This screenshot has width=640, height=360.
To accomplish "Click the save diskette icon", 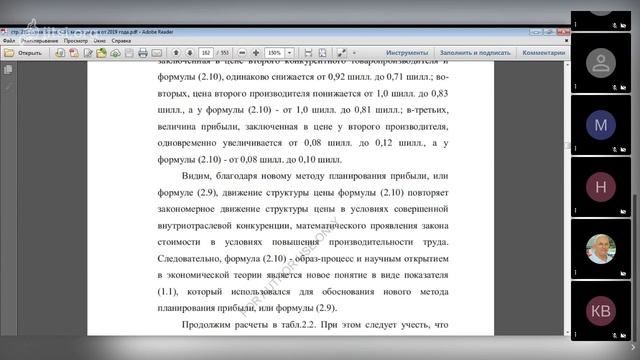I will pyautogui.click(x=129, y=53).
